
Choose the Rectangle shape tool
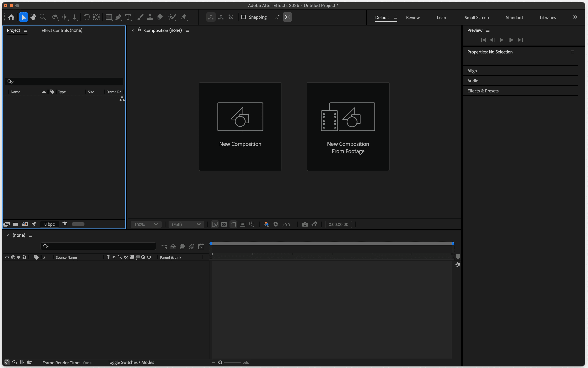click(x=108, y=17)
